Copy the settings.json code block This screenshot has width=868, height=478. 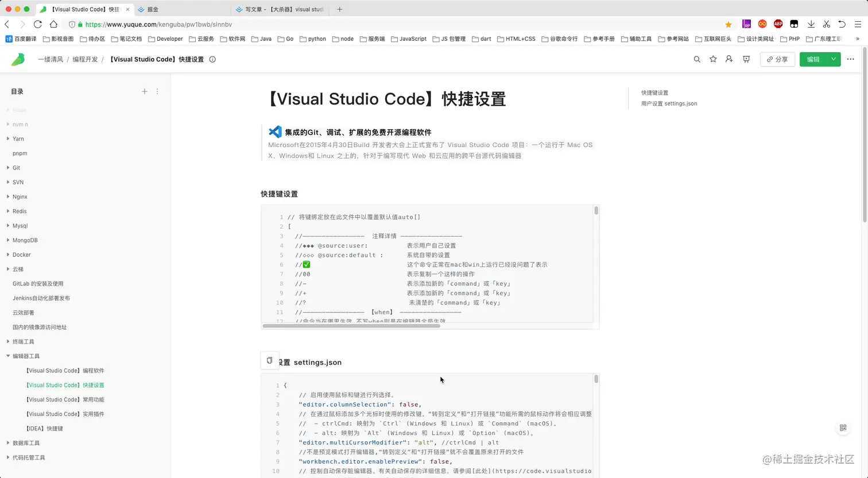coord(269,360)
